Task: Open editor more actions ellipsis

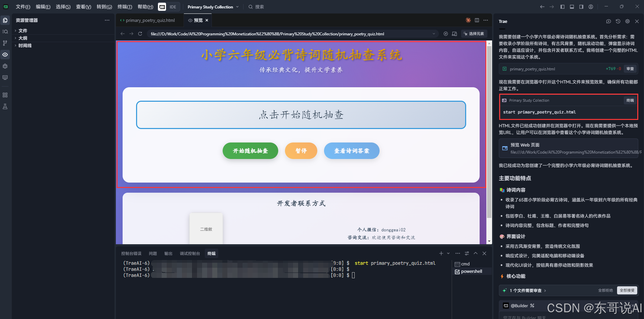Action: coord(486,20)
